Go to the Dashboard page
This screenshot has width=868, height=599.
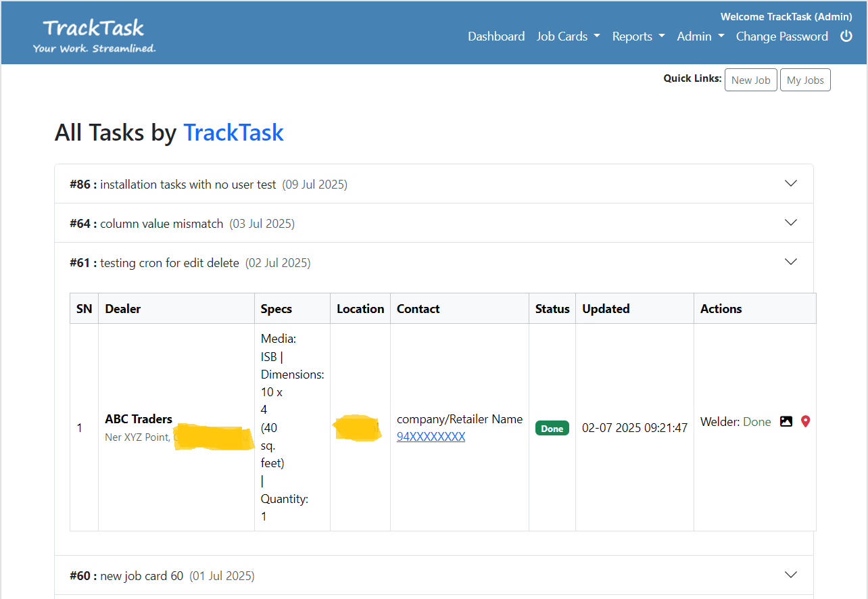(496, 37)
